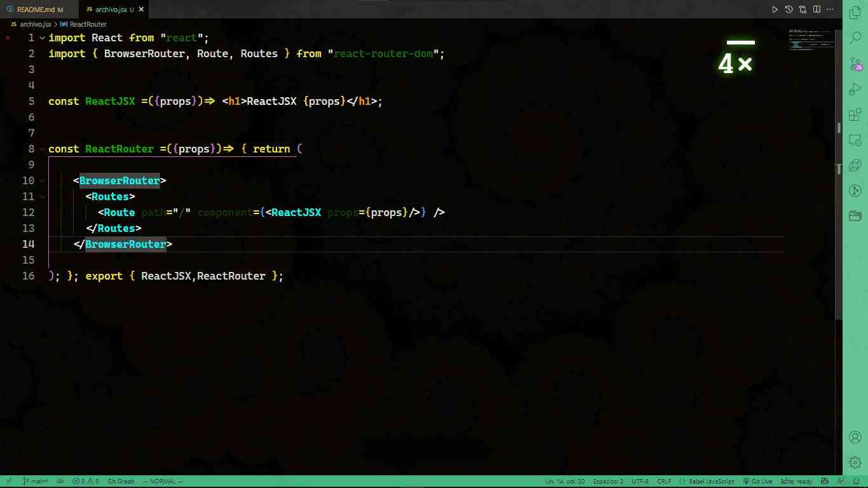Open Source Control view with badge
This screenshot has height=488, width=868.
pyautogui.click(x=855, y=64)
